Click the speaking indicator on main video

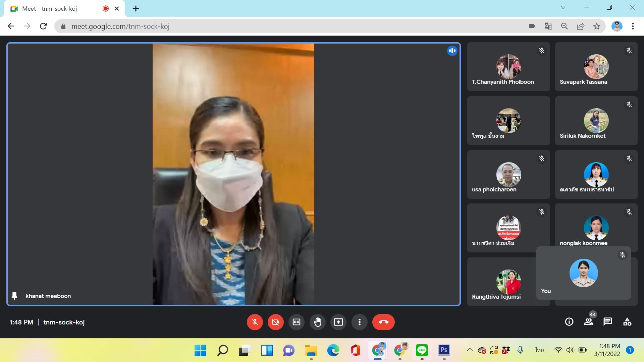point(452,51)
